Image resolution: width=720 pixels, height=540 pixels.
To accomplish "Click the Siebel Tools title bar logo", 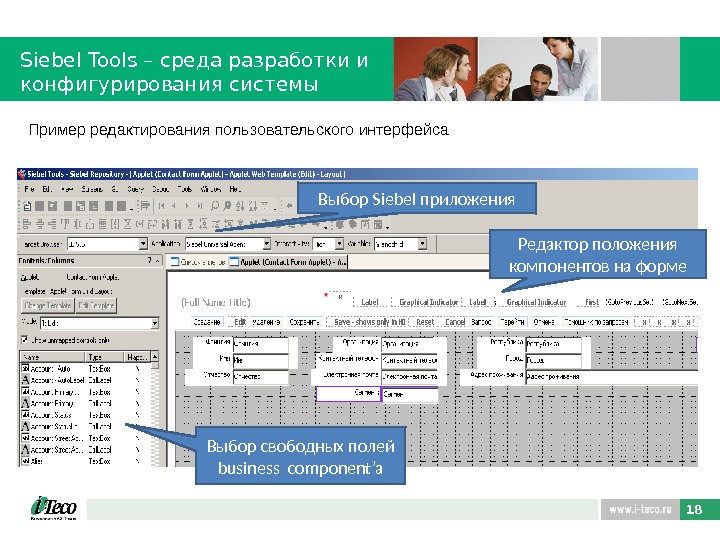I will point(22,174).
